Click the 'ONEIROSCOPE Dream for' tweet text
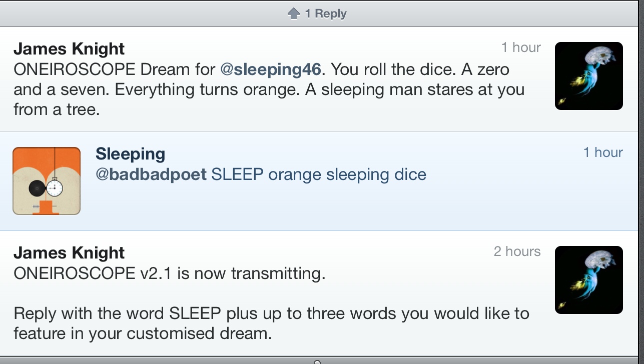 coord(114,69)
